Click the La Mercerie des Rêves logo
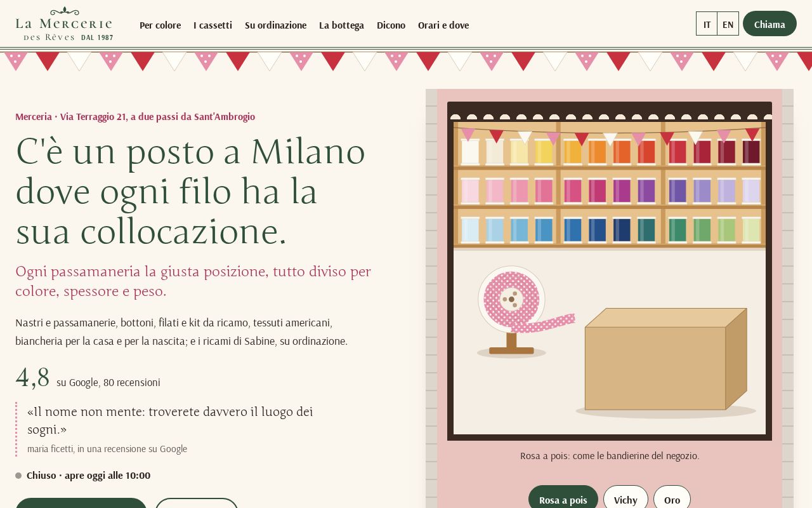This screenshot has width=812, height=508. tap(64, 24)
